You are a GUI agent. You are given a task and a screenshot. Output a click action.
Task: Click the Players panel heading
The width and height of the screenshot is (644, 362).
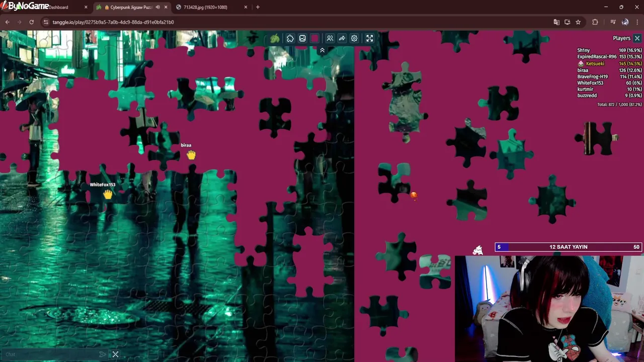[621, 38]
